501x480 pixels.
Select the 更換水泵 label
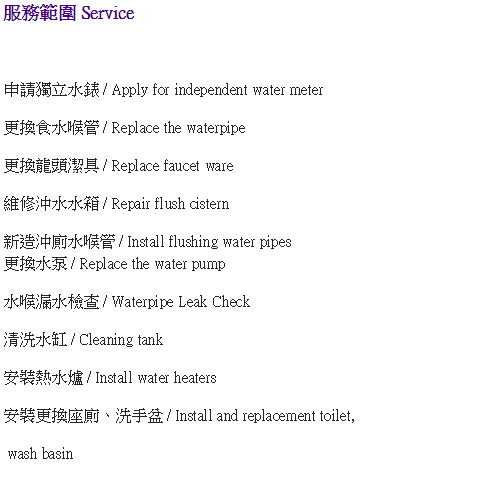tap(36, 264)
